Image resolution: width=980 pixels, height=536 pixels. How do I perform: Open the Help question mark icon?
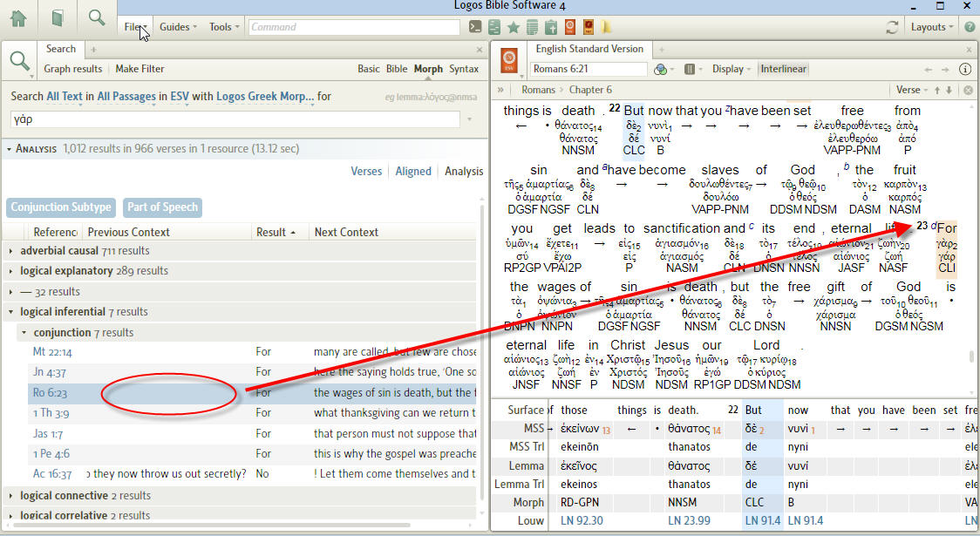969,27
